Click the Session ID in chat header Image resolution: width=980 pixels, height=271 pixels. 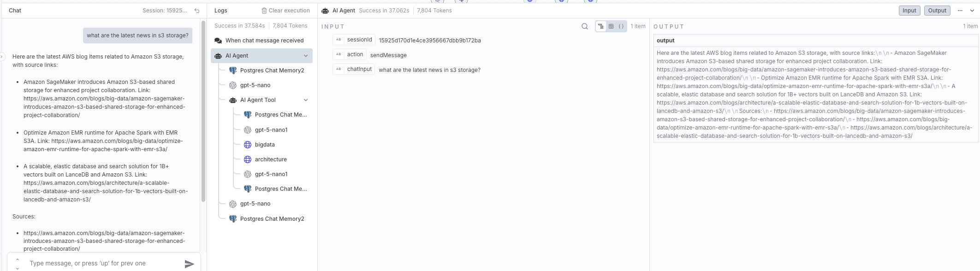point(165,11)
